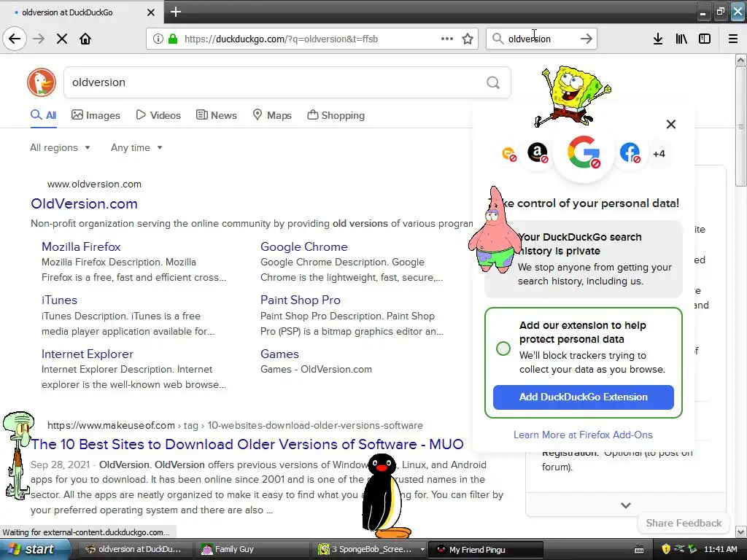Click the green padlock security icon
Viewport: 747px width, 560px height.
coord(172,39)
